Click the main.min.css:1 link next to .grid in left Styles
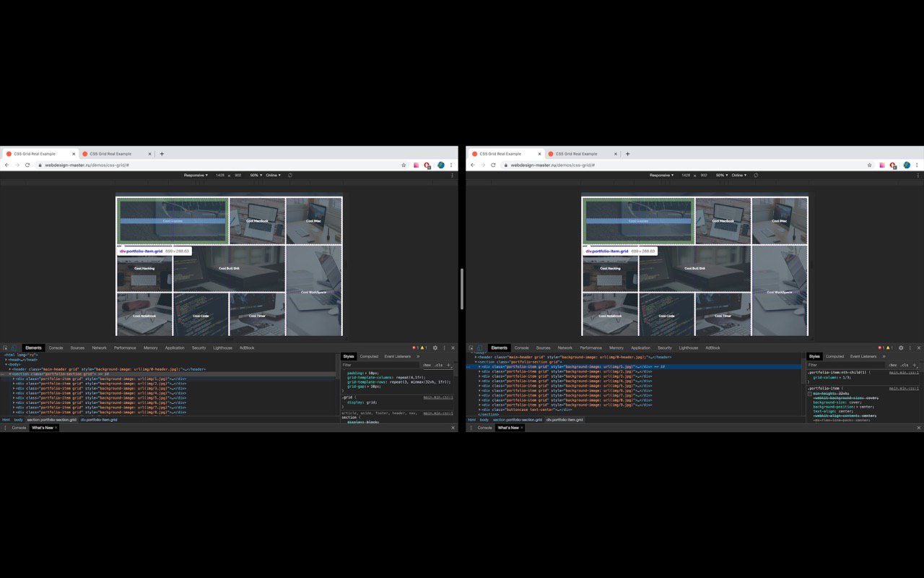924x578 pixels. pyautogui.click(x=438, y=397)
